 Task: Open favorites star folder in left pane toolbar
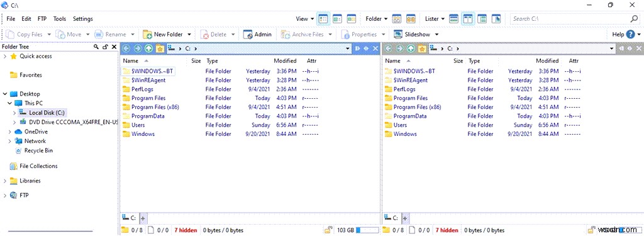pyautogui.click(x=160, y=48)
